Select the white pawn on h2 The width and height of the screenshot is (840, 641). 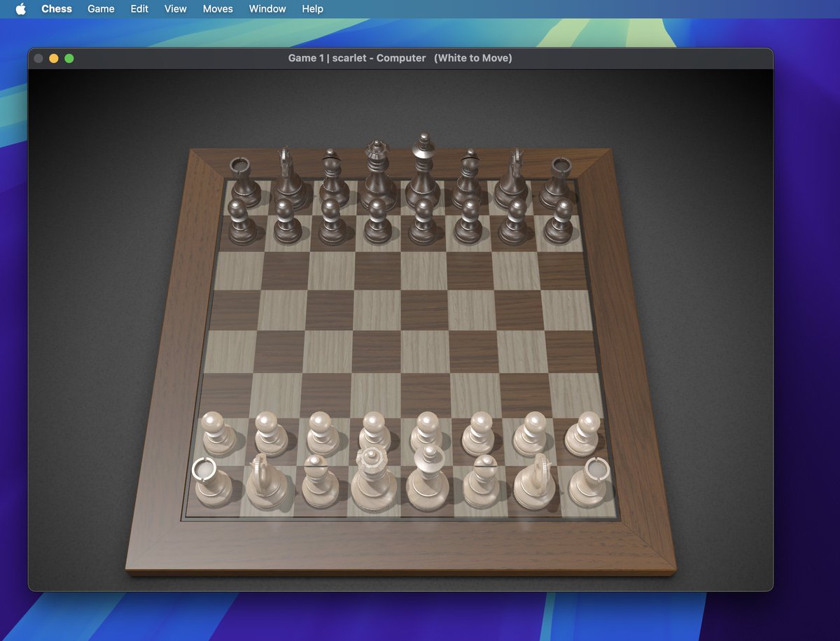point(582,434)
